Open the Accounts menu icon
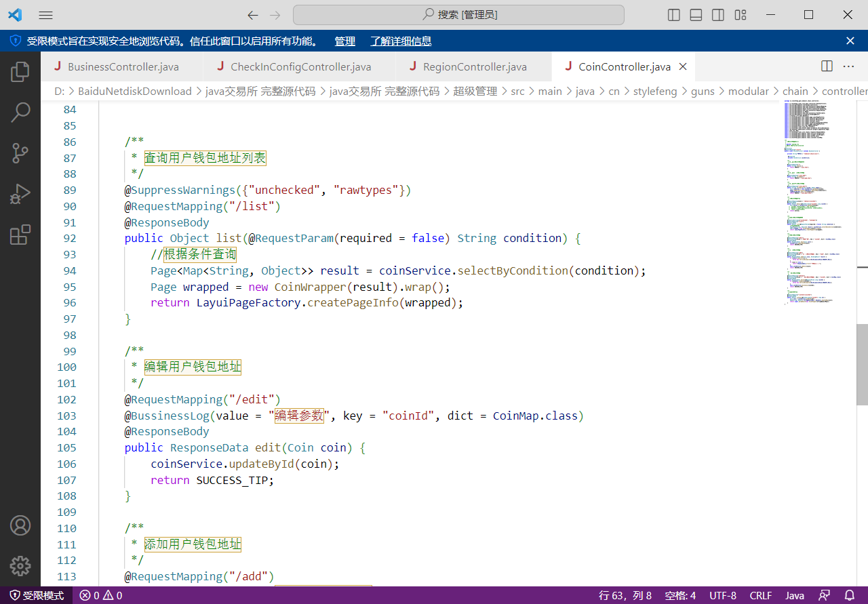 point(20,525)
